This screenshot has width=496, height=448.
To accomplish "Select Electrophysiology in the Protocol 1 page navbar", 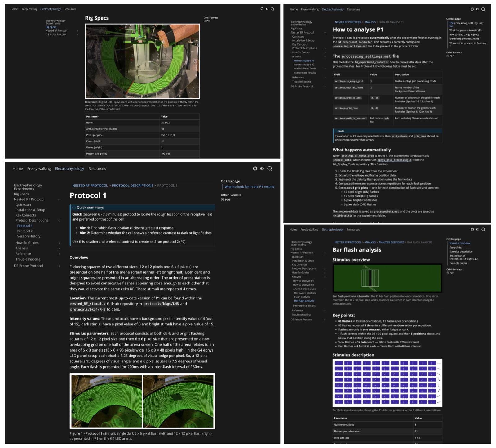I will 69,169.
